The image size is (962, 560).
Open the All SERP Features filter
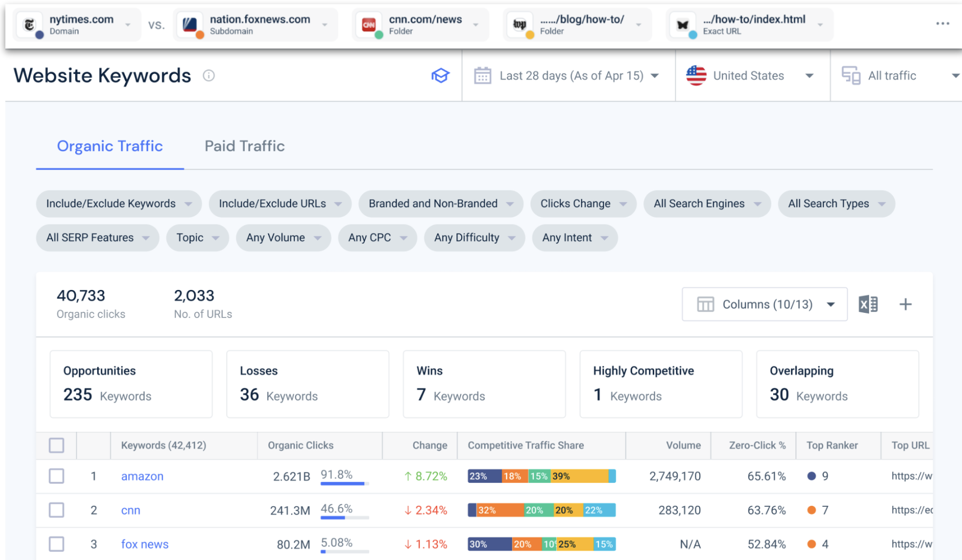(97, 238)
